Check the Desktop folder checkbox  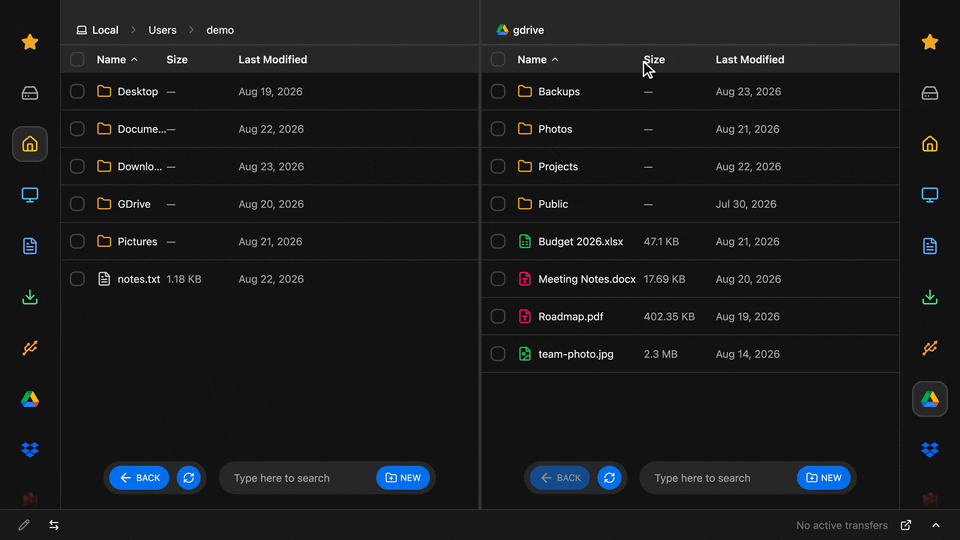77,91
